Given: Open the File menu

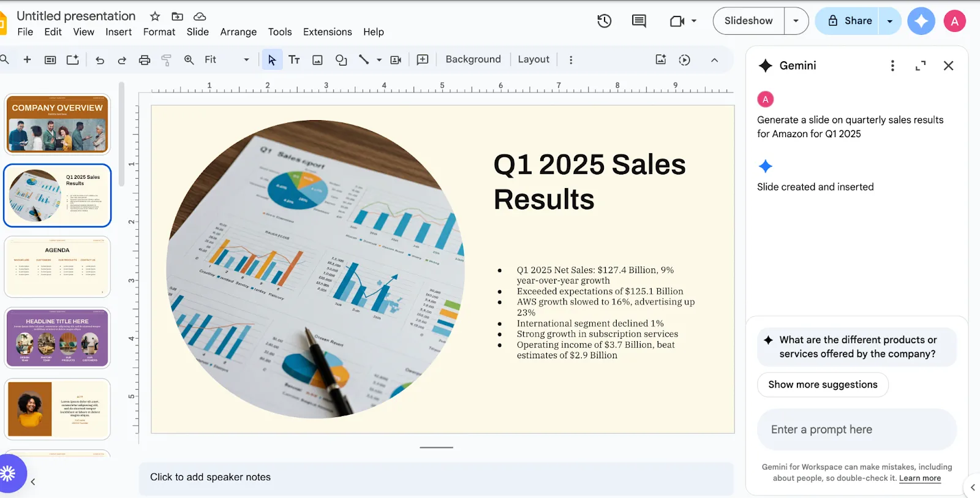Looking at the screenshot, I should [25, 32].
